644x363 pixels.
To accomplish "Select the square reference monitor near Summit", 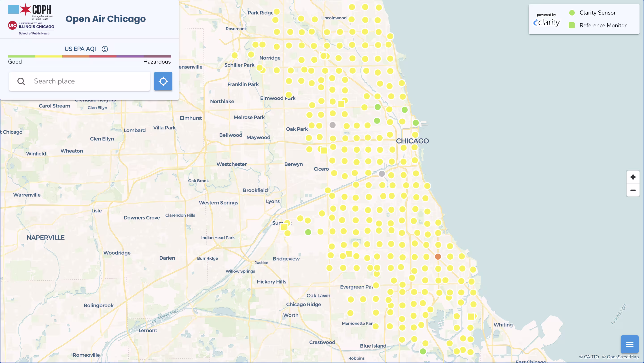I will [x=284, y=227].
